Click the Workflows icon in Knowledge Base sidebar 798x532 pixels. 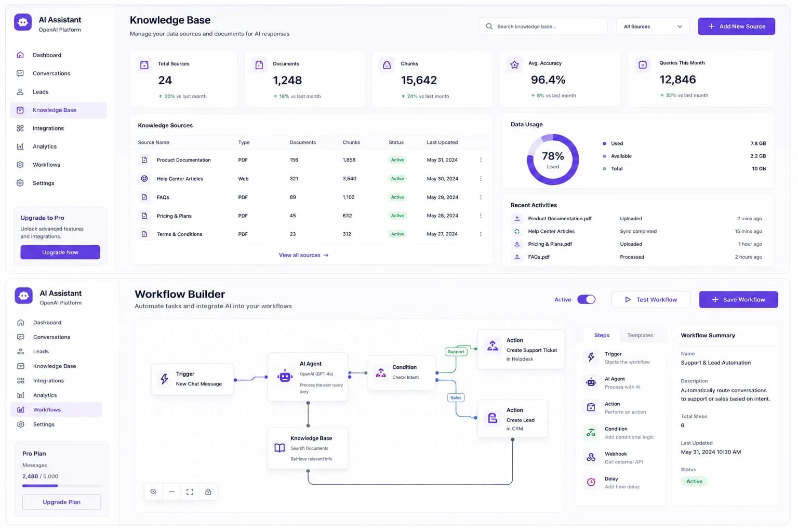tap(20, 165)
